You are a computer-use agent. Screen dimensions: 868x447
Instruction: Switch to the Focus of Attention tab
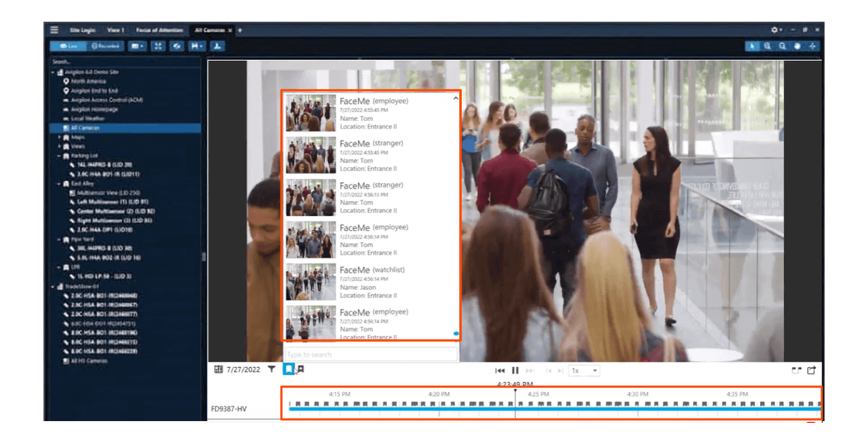(159, 30)
